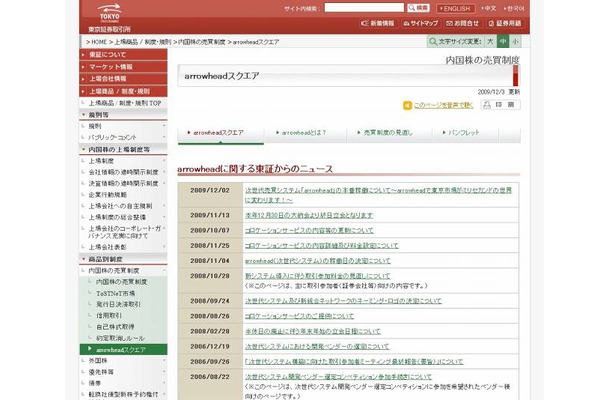Screen dimensions: 610x400
Task: Open 上場会社表彰 in the sidebar
Action: (x=107, y=247)
